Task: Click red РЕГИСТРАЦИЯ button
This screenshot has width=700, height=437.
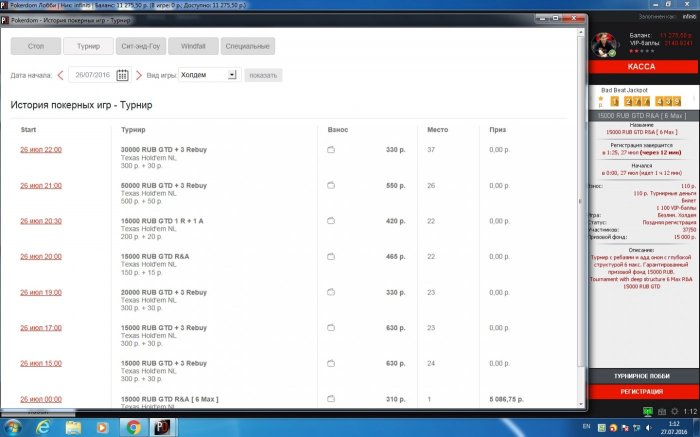Action: pos(642,391)
